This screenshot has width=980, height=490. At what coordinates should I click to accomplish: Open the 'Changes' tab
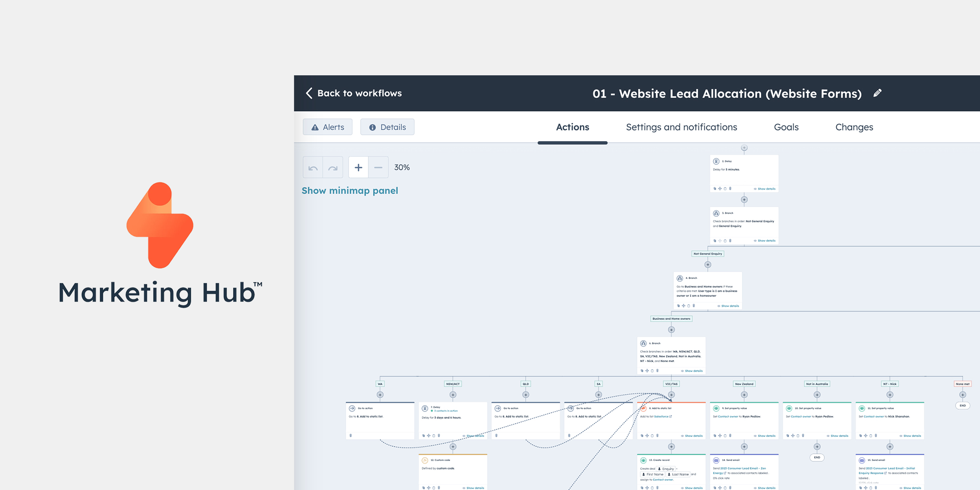click(854, 127)
